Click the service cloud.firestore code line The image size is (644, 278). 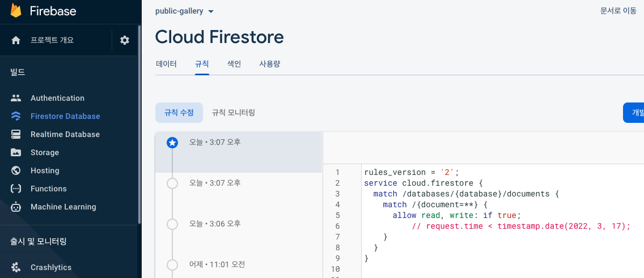[x=423, y=183]
